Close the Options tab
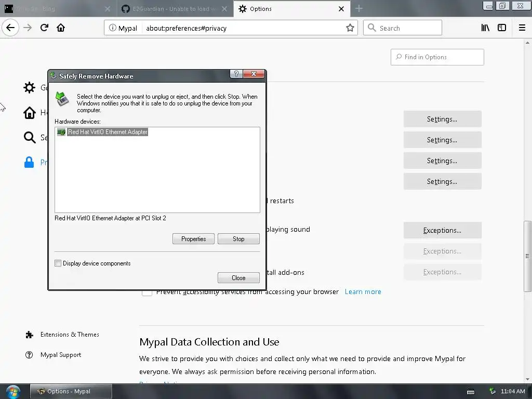 341,9
